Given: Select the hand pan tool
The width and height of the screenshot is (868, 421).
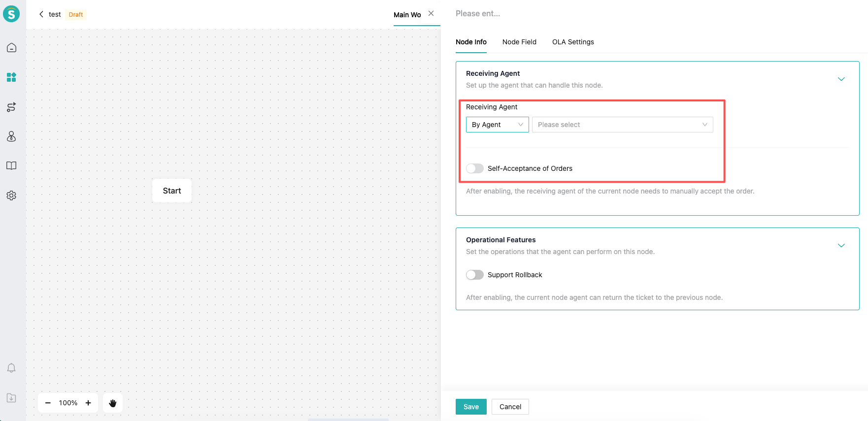Looking at the screenshot, I should (x=113, y=403).
